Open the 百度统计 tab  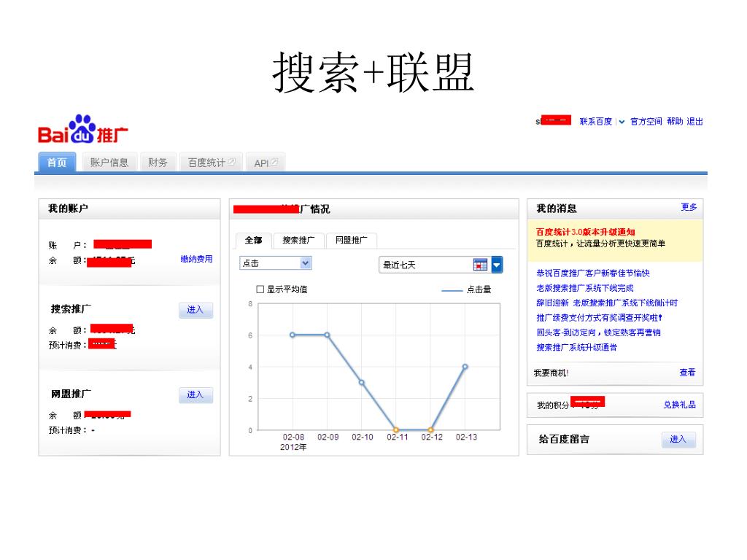click(211, 163)
